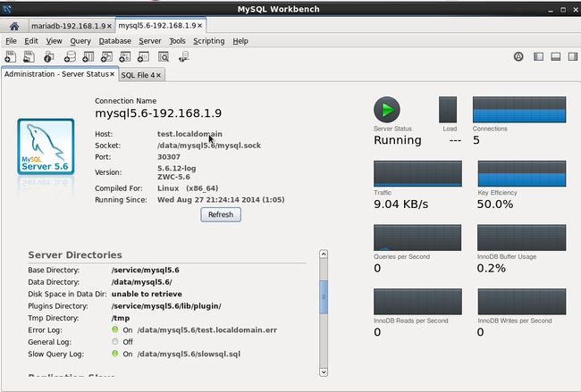Open the View menu

pyautogui.click(x=54, y=41)
